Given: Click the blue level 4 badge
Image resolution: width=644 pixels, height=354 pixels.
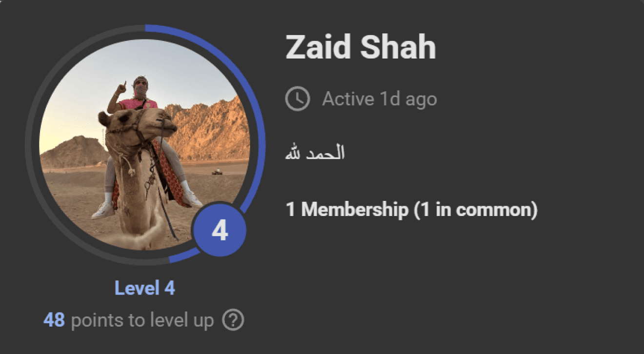Looking at the screenshot, I should (x=220, y=231).
